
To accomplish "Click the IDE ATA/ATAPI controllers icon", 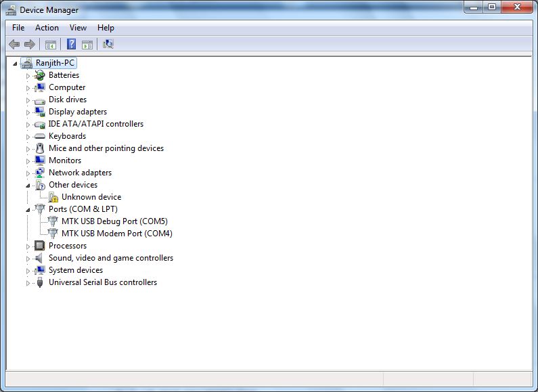I will tap(40, 125).
